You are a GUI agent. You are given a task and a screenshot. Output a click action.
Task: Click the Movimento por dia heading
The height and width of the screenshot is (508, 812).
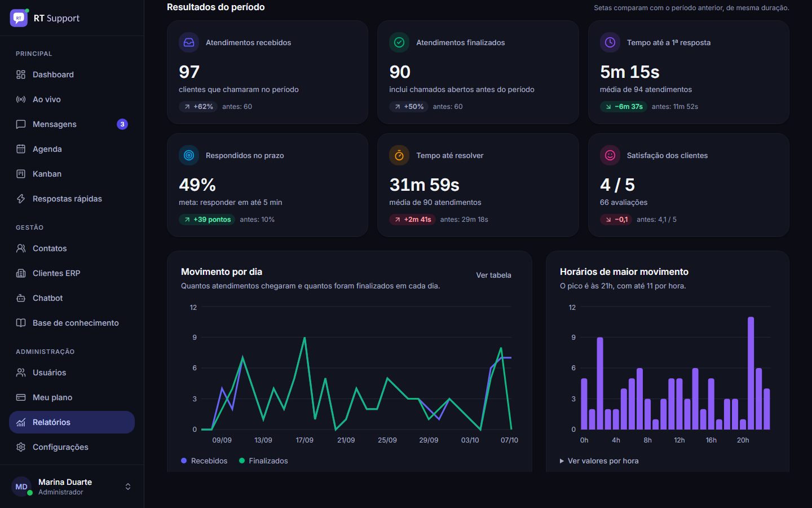222,271
